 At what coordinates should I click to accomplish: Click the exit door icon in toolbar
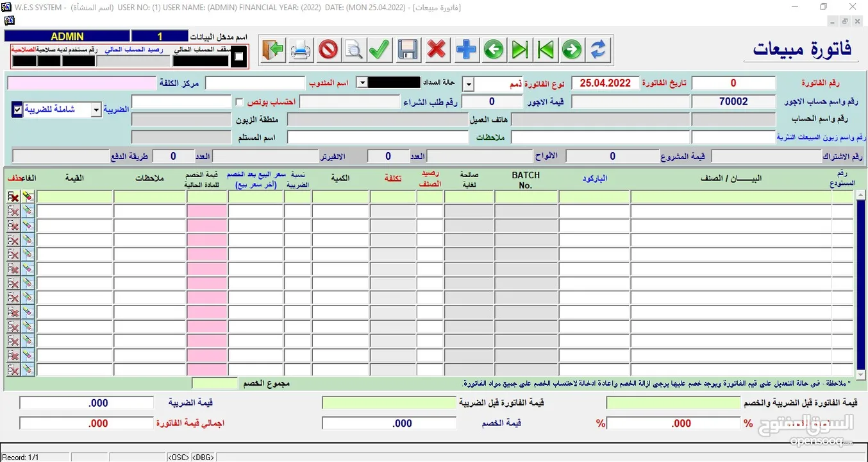274,50
